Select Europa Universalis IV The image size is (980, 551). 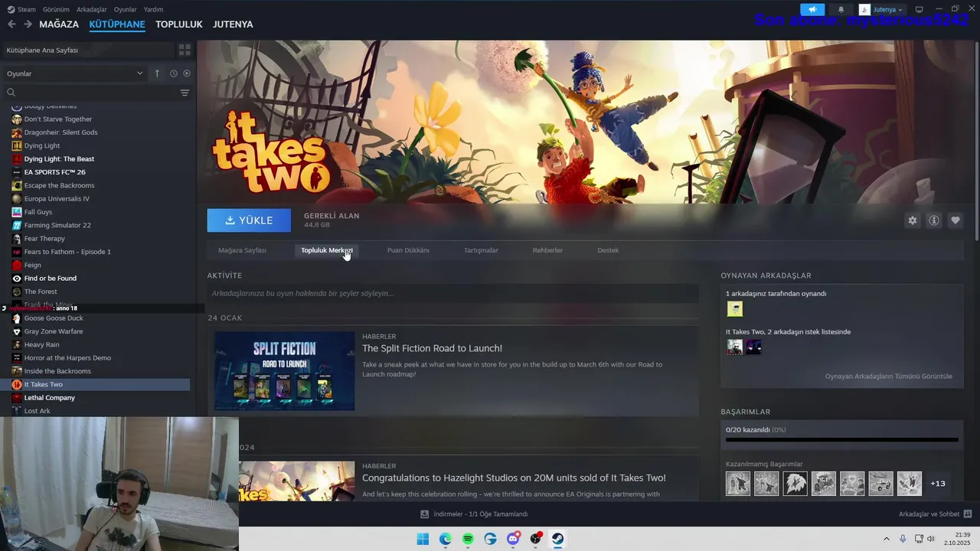pyautogui.click(x=57, y=199)
